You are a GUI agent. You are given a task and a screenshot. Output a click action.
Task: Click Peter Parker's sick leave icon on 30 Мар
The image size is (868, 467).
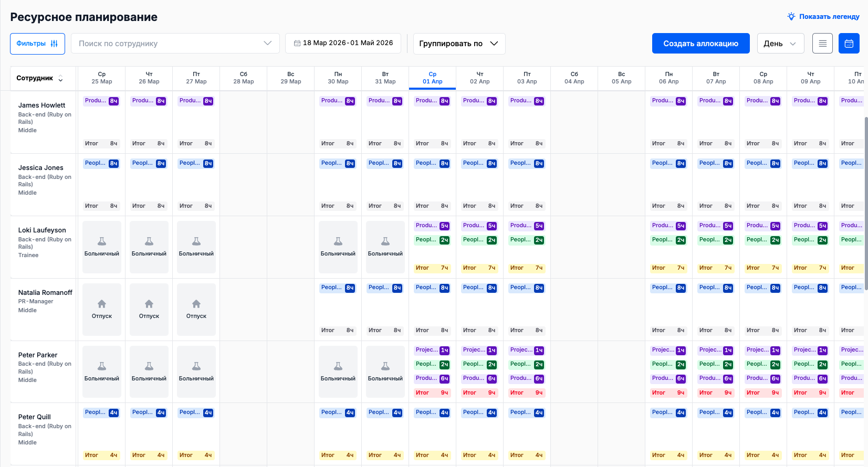point(338,366)
